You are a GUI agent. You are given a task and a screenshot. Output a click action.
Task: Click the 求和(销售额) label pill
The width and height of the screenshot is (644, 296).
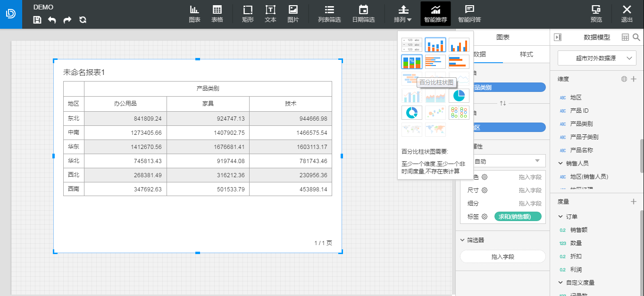(518, 217)
